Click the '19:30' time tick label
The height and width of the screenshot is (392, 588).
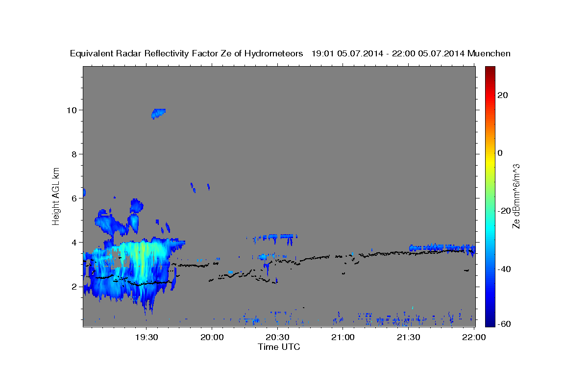pyautogui.click(x=147, y=338)
